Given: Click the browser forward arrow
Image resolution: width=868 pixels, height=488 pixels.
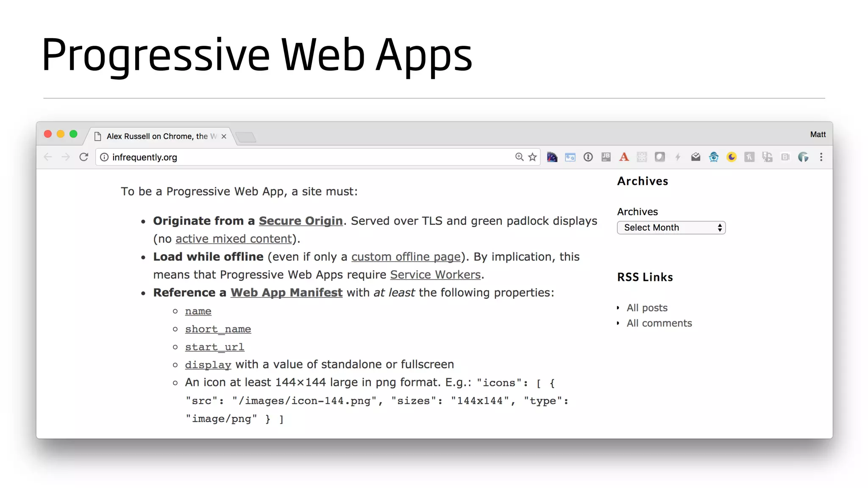Looking at the screenshot, I should (66, 157).
